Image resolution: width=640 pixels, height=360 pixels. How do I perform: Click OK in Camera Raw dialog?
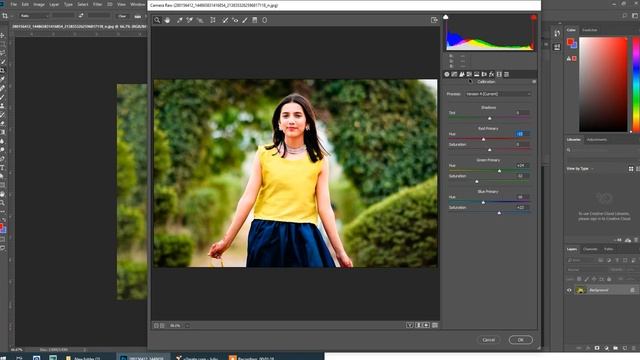[x=520, y=340]
